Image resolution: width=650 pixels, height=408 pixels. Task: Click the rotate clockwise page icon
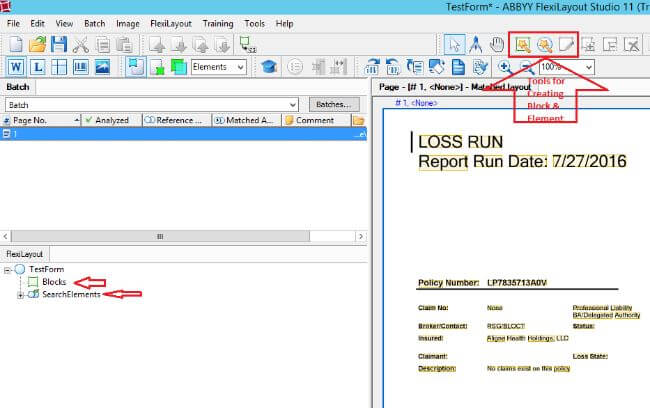372,67
